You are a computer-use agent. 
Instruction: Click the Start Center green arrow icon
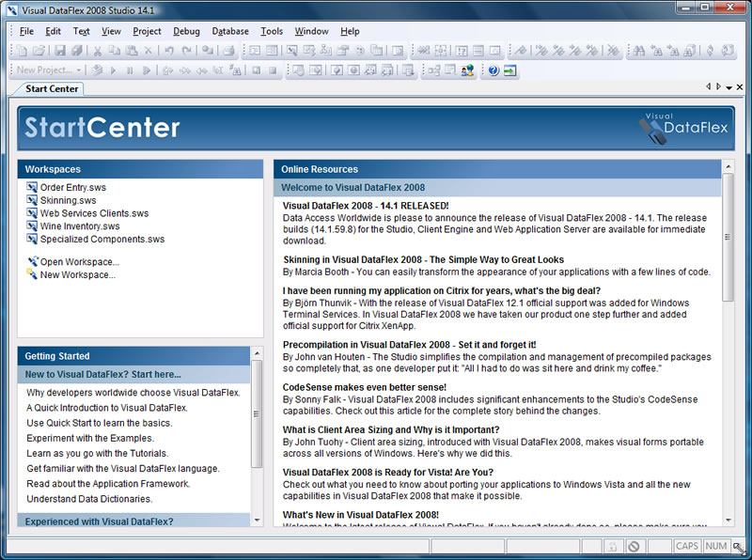click(x=509, y=70)
